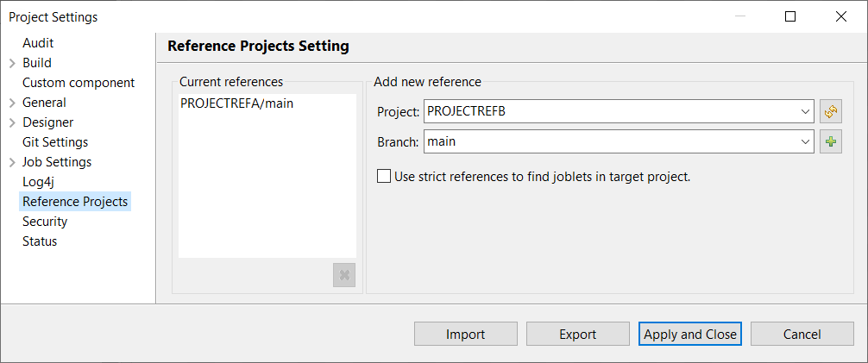Click the Import button

coord(465,335)
